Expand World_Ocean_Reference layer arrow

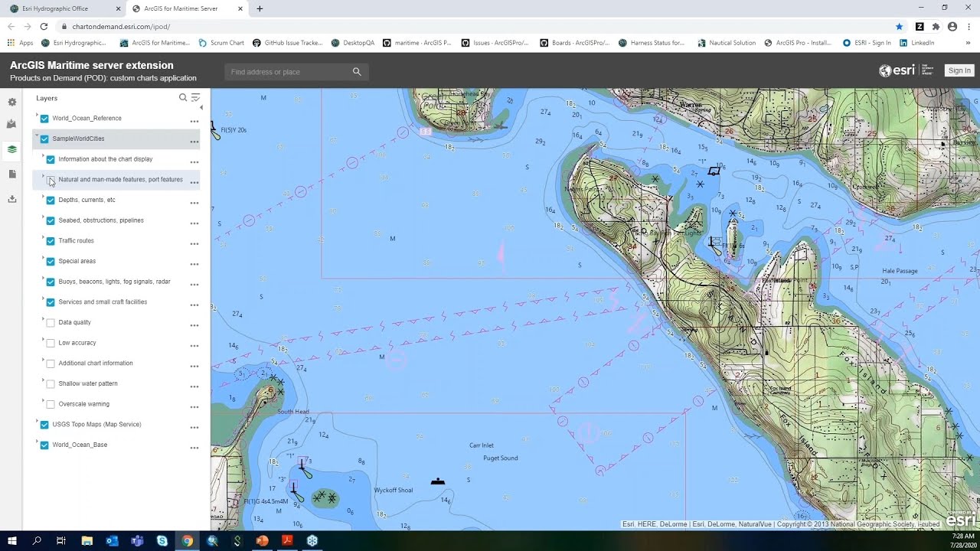point(37,115)
